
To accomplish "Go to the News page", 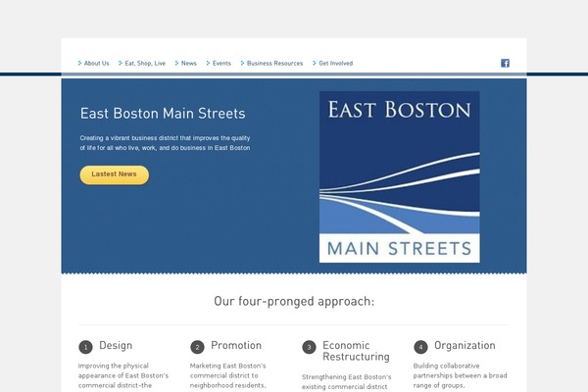I will (x=188, y=64).
